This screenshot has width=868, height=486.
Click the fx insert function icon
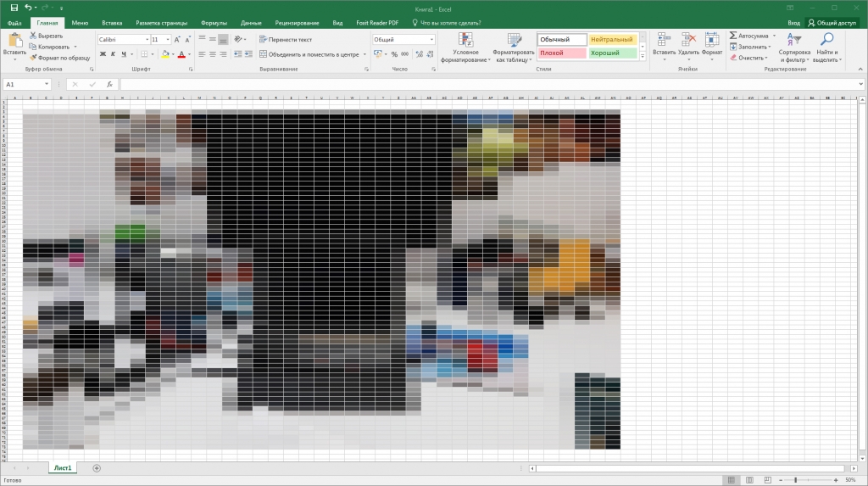tap(109, 84)
